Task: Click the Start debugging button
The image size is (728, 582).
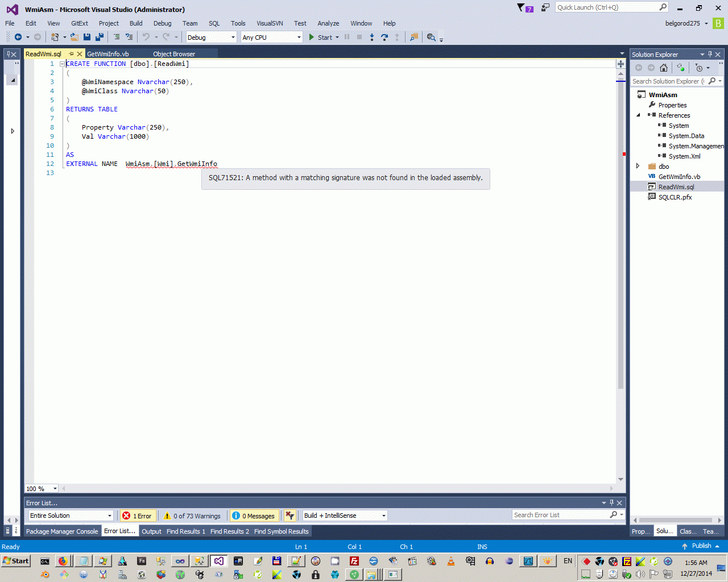Action: 320,38
